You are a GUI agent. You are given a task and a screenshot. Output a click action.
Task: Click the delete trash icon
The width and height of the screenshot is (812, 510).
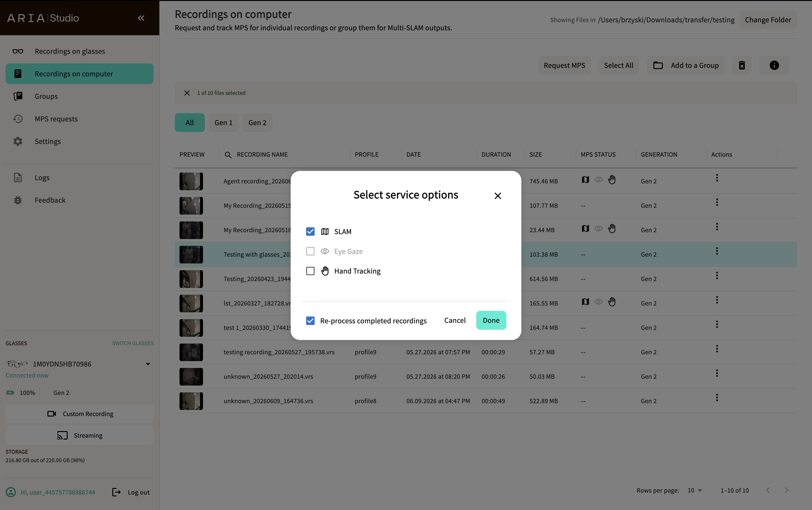point(742,65)
